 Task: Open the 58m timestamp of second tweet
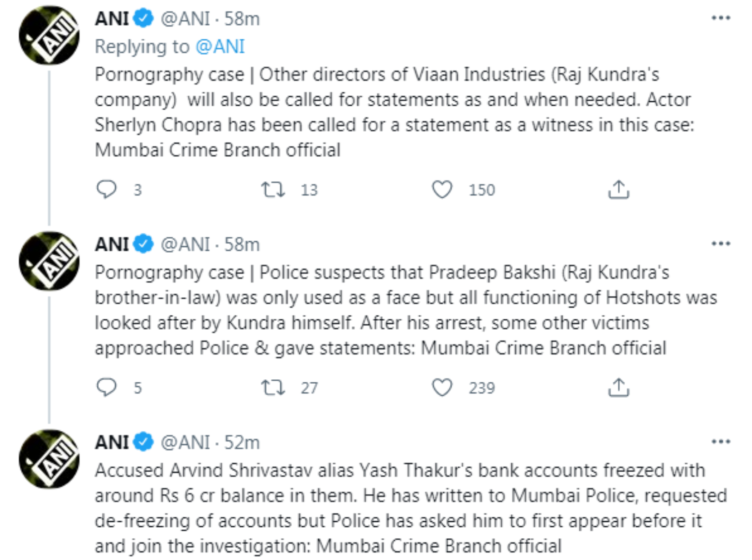[242, 245]
